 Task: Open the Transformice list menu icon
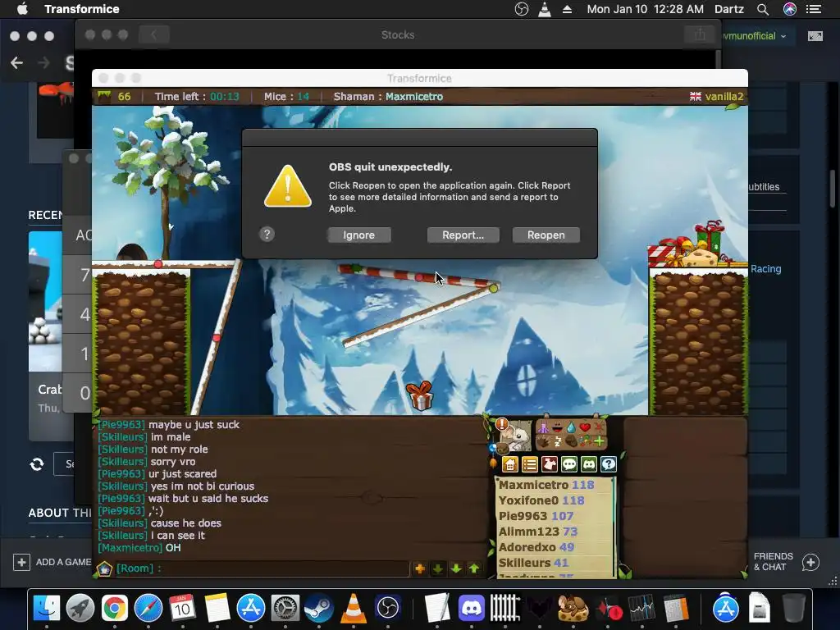530,464
